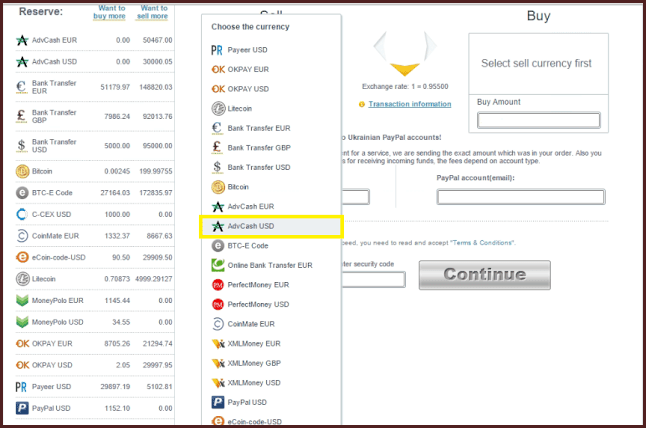Click the PayPal USD icon in currency list

click(x=218, y=402)
